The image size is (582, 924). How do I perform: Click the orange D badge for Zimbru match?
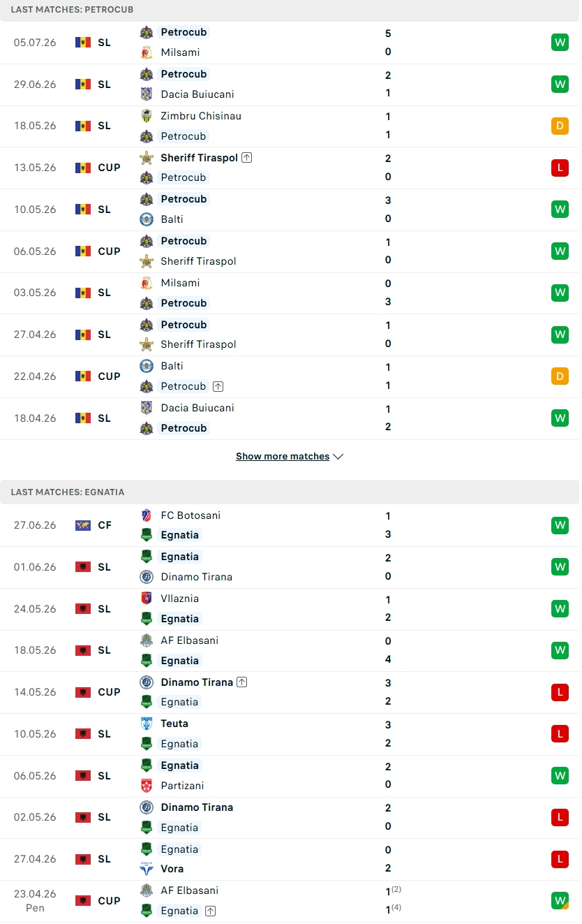[x=560, y=126]
